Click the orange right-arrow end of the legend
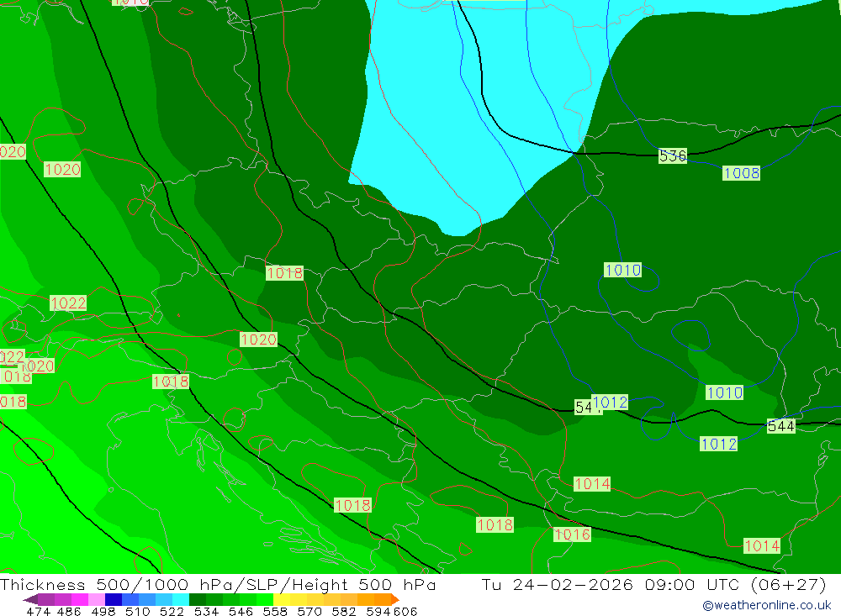This screenshot has width=841, height=616. point(395,599)
